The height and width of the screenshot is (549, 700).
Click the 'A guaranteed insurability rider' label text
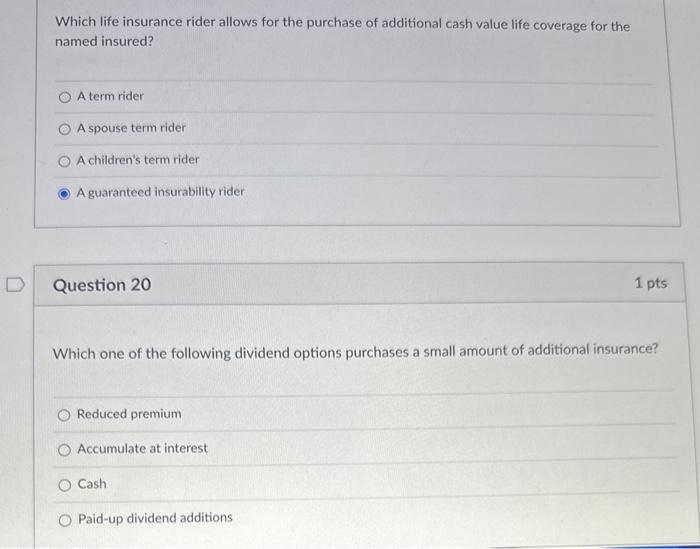coord(161,192)
